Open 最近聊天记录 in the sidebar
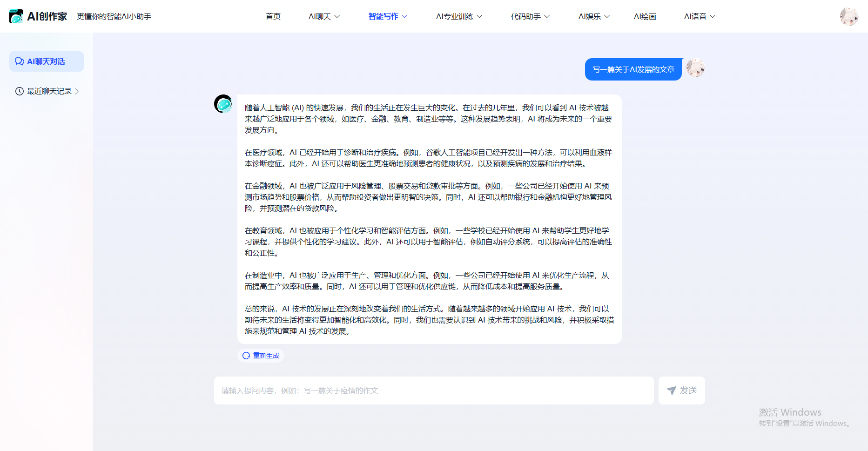This screenshot has height=451, width=868. tap(47, 91)
